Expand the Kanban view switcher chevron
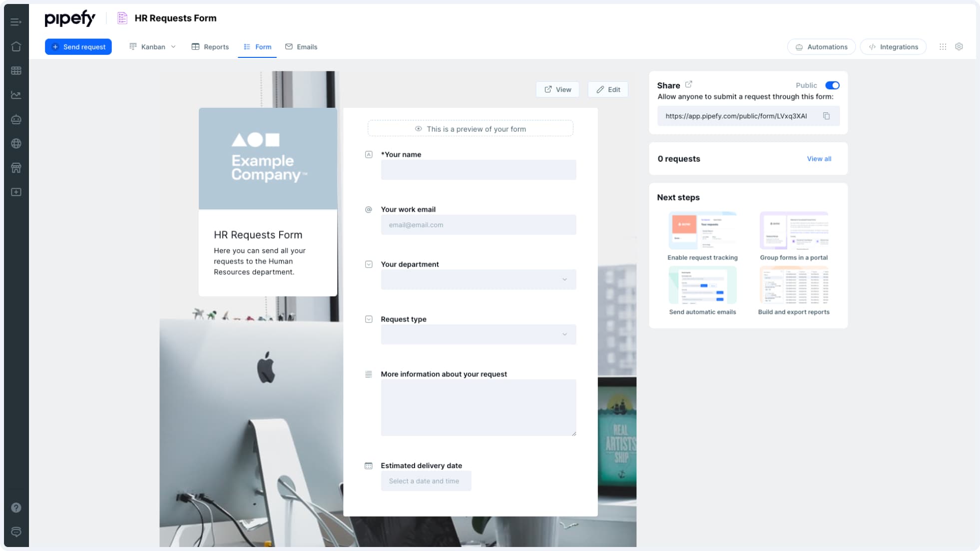 (x=173, y=46)
